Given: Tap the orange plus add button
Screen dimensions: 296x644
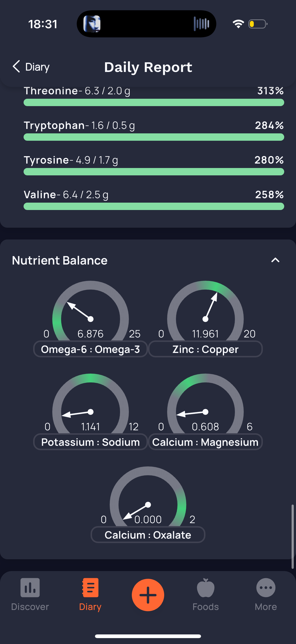Looking at the screenshot, I should (x=148, y=595).
